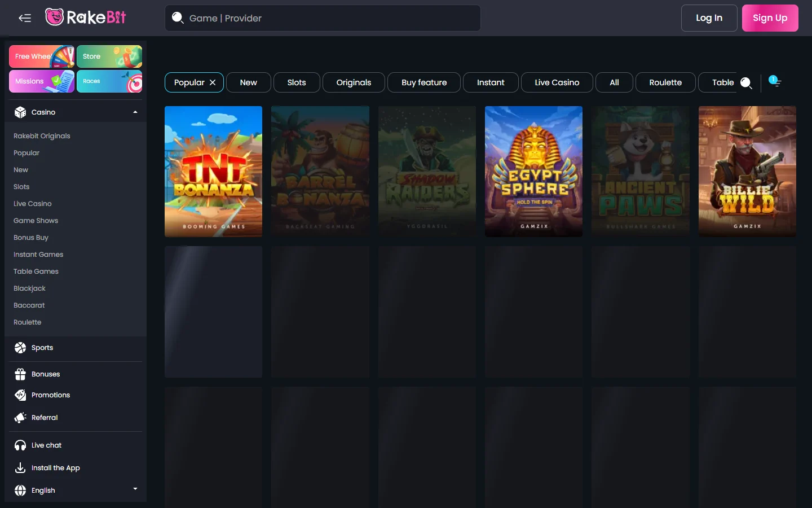Expand the English language dropdown arrow
The height and width of the screenshot is (508, 812).
[x=135, y=489]
